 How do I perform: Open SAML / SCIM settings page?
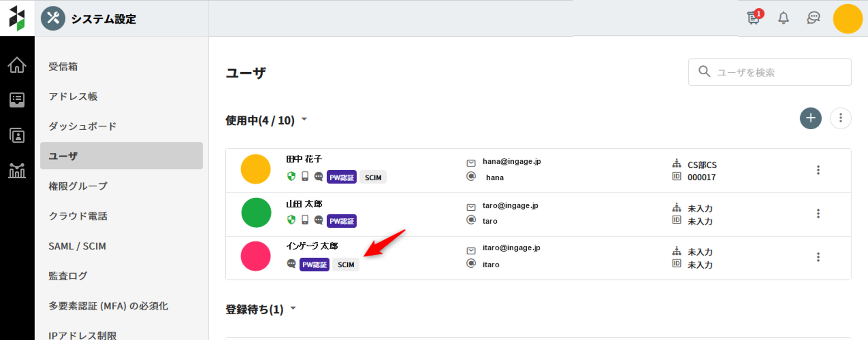[77, 246]
